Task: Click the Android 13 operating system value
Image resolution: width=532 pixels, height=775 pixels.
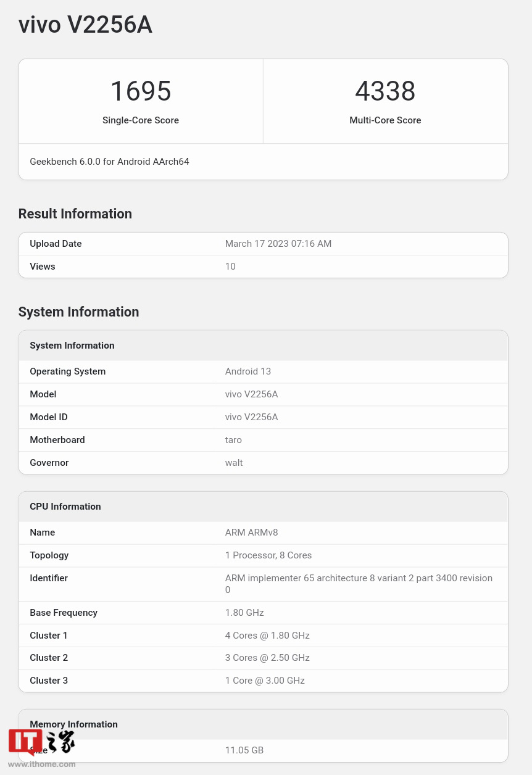Action: click(247, 371)
